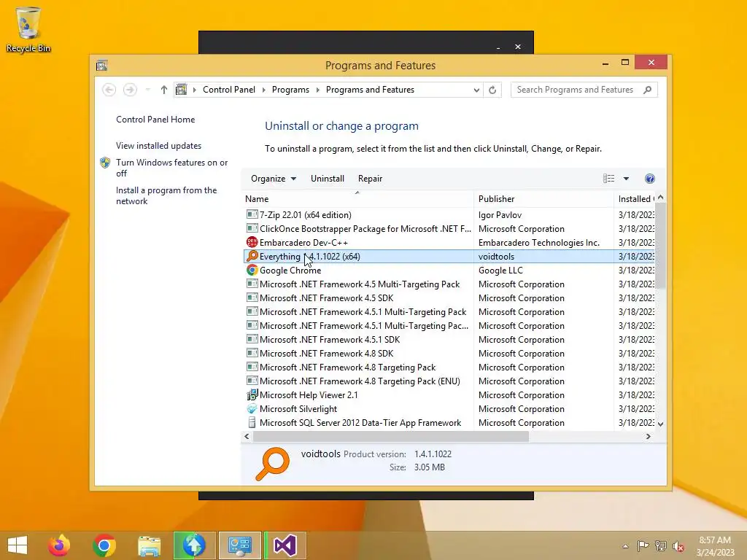Launch Google Chrome from the taskbar

[x=104, y=545]
